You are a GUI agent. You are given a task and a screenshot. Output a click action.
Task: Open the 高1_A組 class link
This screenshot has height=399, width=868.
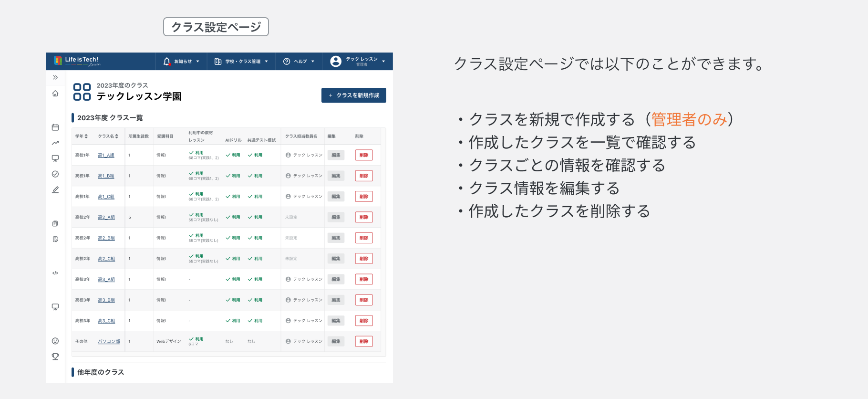click(x=106, y=156)
